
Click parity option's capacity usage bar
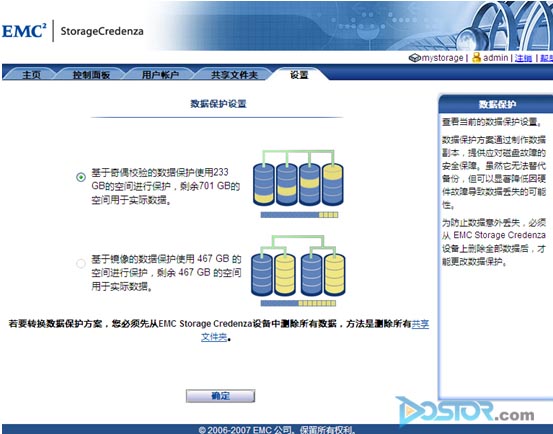pyautogui.click(x=299, y=215)
